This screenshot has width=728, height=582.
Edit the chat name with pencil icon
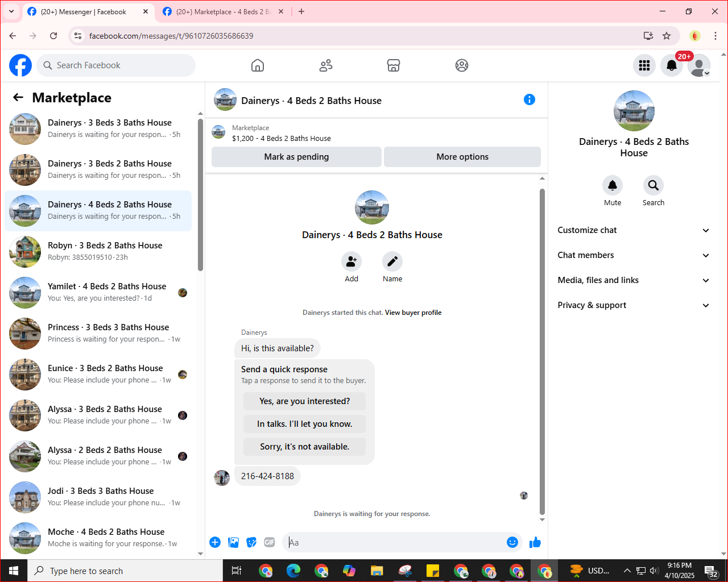tap(392, 261)
